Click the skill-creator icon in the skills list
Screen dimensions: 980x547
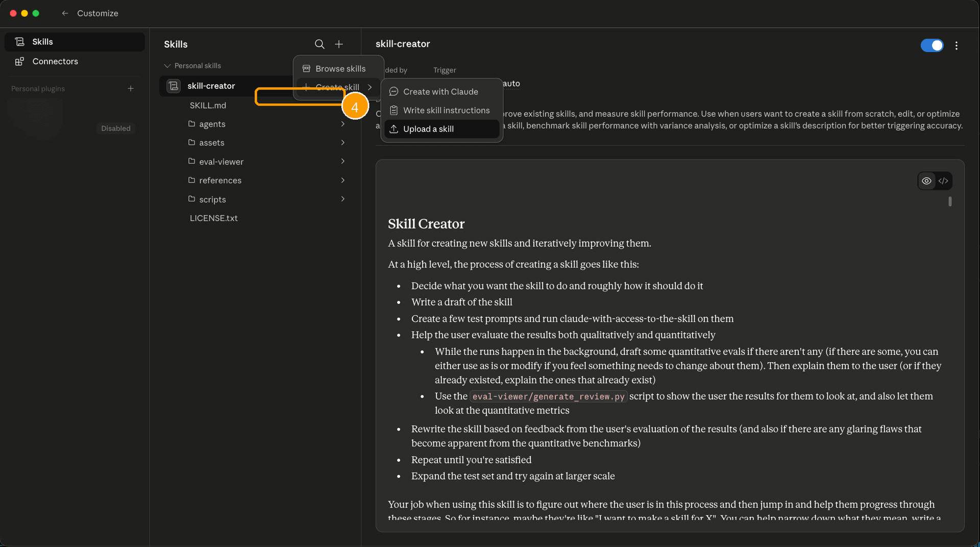pyautogui.click(x=174, y=86)
